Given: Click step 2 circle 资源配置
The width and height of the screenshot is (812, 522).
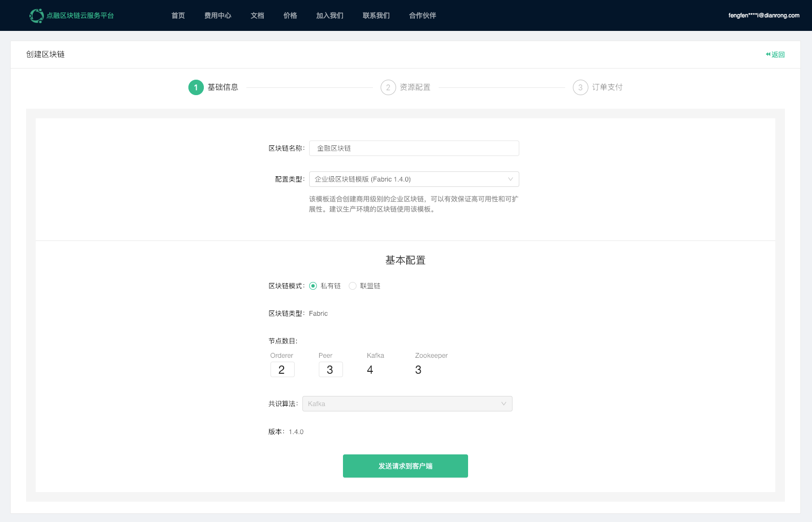Looking at the screenshot, I should point(388,87).
